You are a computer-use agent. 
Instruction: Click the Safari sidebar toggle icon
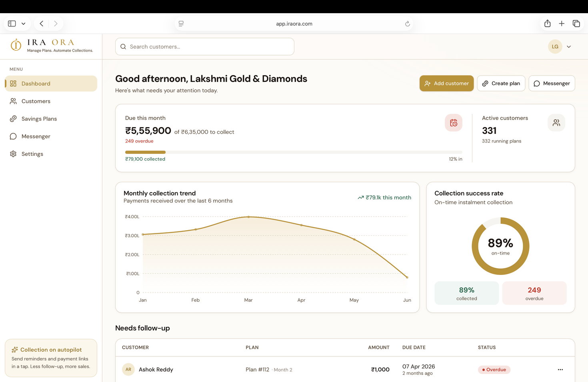[x=12, y=24]
